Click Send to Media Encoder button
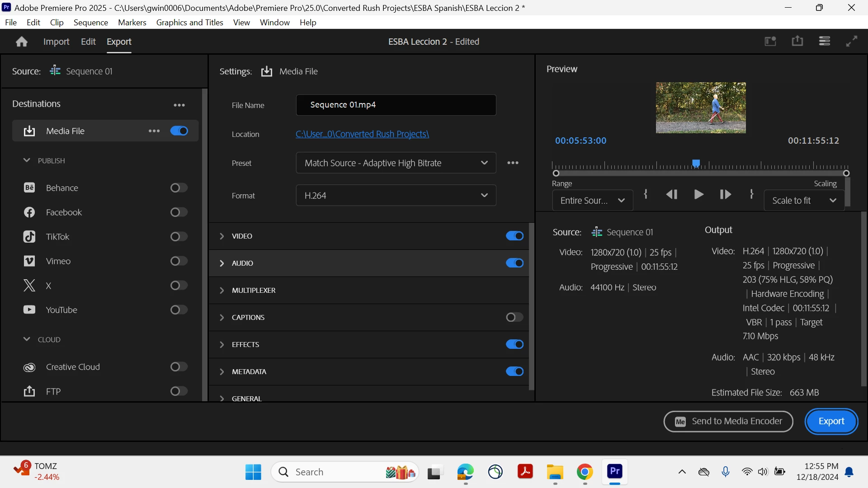Screen dimensions: 868x488 (728, 421)
